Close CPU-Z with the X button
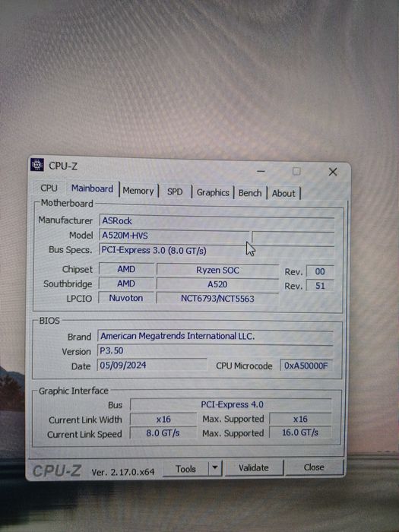Viewport: 399px width, 532px height. [333, 172]
